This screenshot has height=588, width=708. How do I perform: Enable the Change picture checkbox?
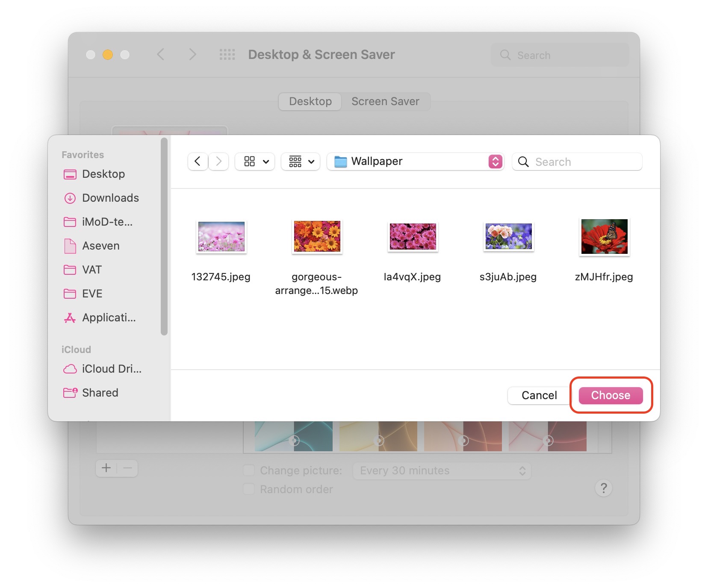pos(249,470)
